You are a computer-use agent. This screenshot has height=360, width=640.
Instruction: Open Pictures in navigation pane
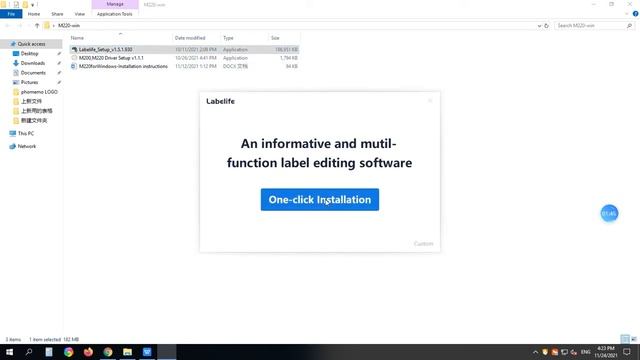click(x=29, y=82)
